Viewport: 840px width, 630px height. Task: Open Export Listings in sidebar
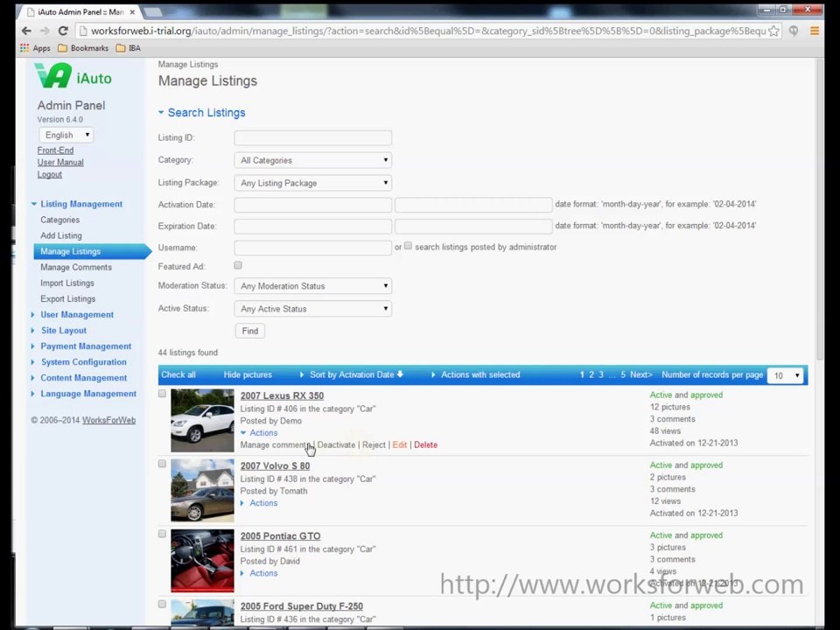pyautogui.click(x=68, y=299)
